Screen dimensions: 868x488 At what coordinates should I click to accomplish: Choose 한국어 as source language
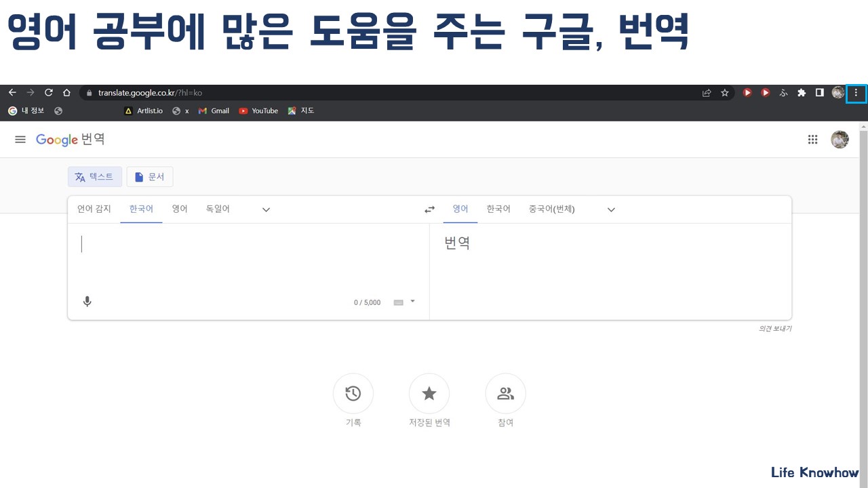click(x=141, y=209)
